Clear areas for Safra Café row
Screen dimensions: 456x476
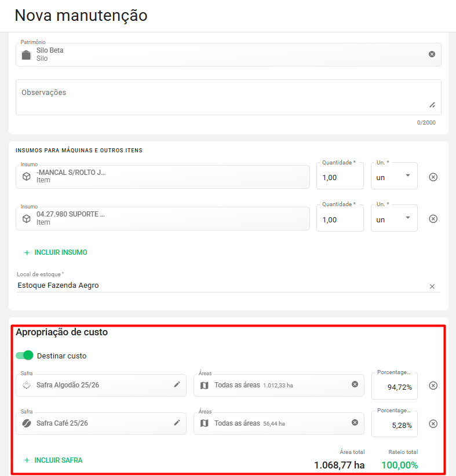[355, 423]
